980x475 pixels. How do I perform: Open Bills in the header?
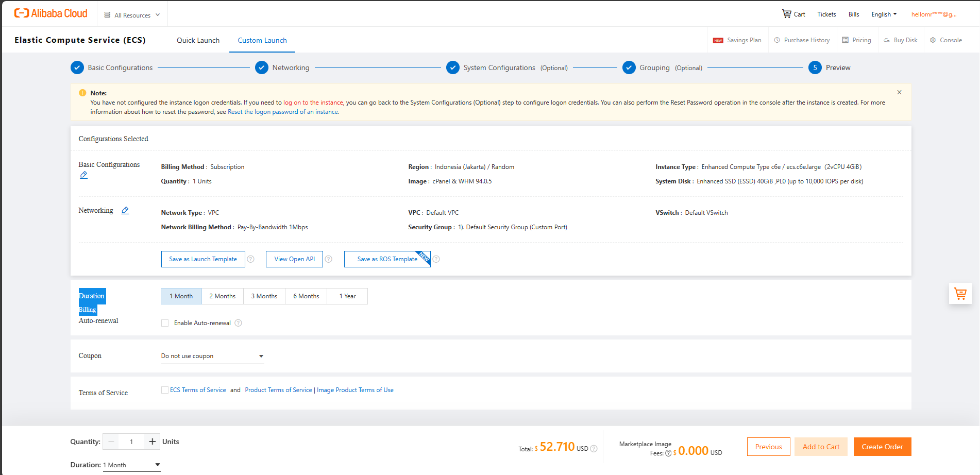854,14
